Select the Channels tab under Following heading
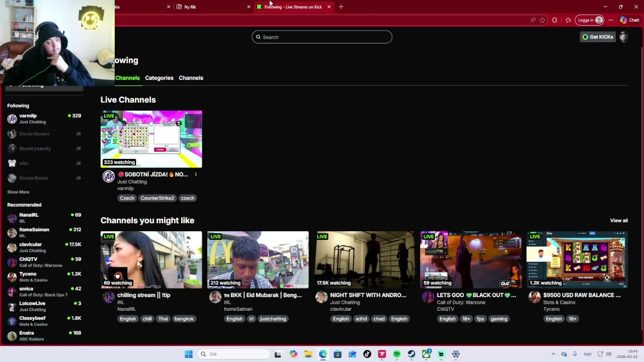 [x=127, y=78]
